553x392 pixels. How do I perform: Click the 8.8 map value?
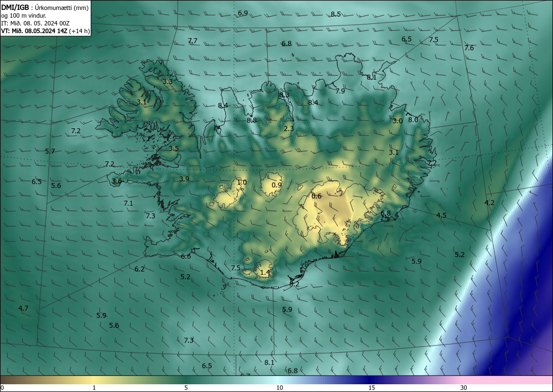tap(252, 120)
